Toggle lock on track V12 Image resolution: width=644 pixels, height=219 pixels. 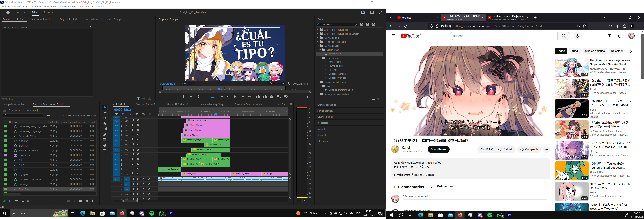(122, 130)
